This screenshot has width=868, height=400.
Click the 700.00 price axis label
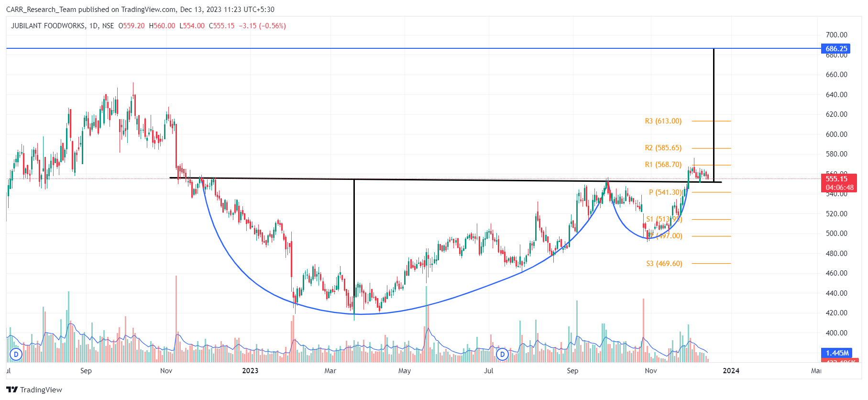(x=836, y=35)
